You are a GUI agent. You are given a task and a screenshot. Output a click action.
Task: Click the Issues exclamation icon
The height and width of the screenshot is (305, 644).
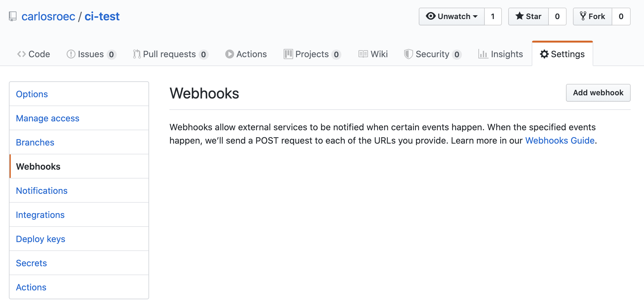(71, 54)
